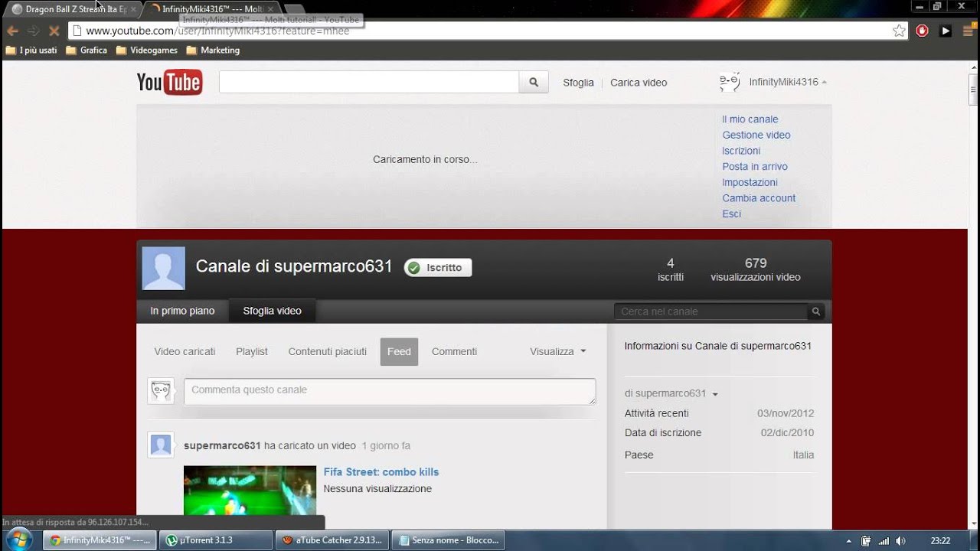Click 'Cambia account' link
This screenshot has width=980, height=551.
[759, 198]
